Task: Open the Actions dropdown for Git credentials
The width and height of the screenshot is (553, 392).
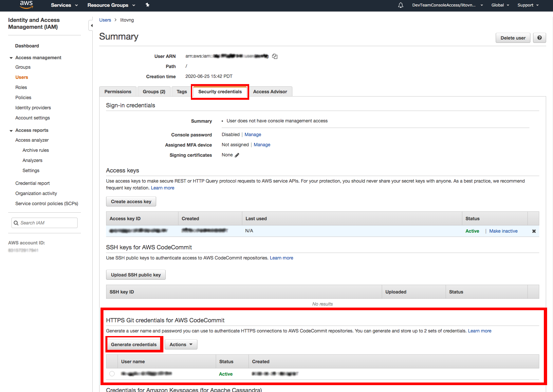Action: pyautogui.click(x=181, y=345)
